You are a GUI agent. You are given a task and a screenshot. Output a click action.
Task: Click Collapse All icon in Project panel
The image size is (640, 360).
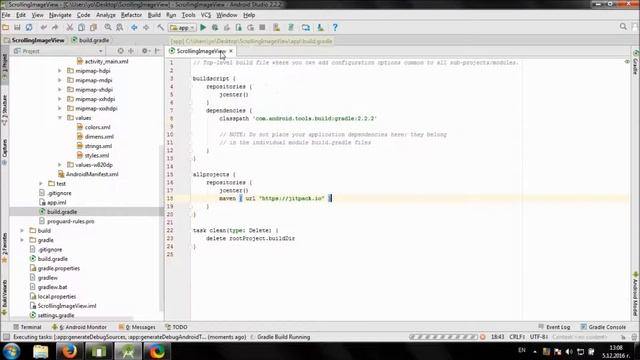pyautogui.click(x=131, y=51)
